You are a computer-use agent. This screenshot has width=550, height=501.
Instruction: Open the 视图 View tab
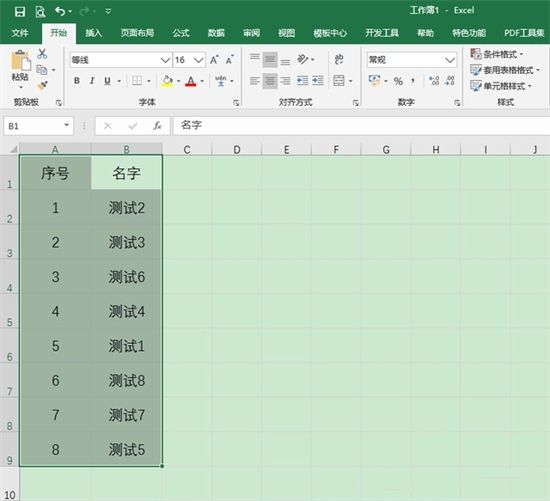[287, 33]
